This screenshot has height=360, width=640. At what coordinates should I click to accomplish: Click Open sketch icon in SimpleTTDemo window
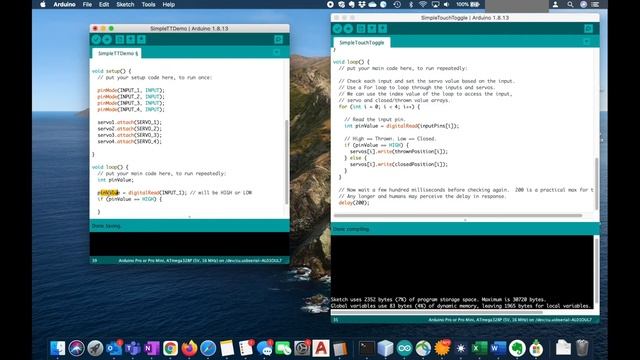click(130, 40)
